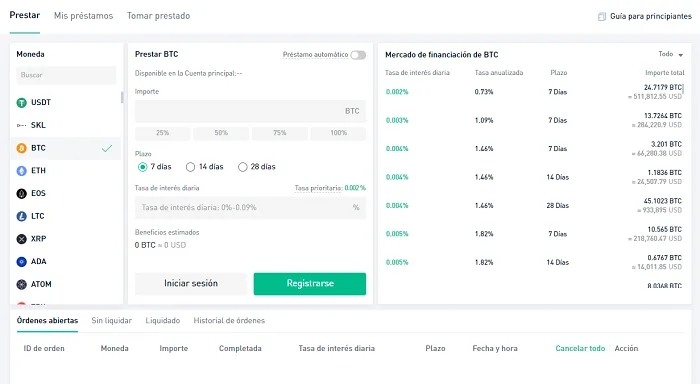The width and height of the screenshot is (700, 384).
Task: Click the 28 Días term cell
Action: [x=558, y=206]
